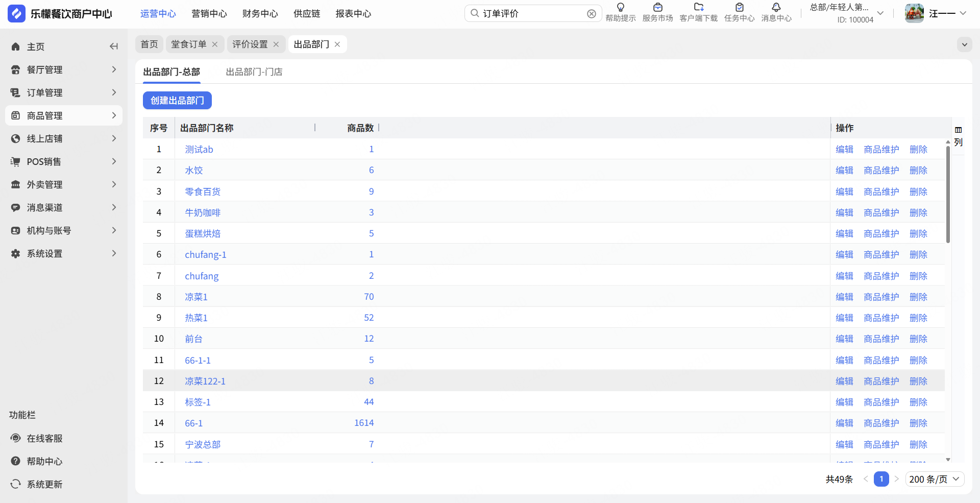Open 供应链 in top navigation

click(307, 14)
